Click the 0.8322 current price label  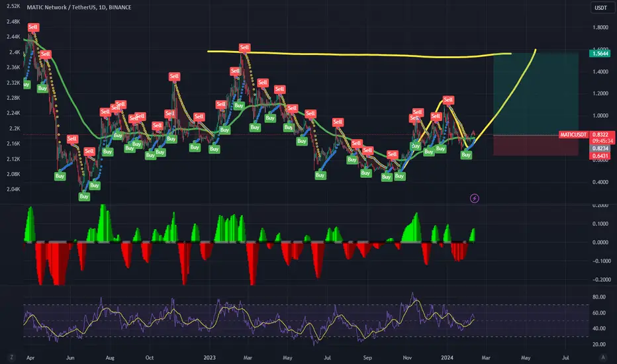point(600,134)
